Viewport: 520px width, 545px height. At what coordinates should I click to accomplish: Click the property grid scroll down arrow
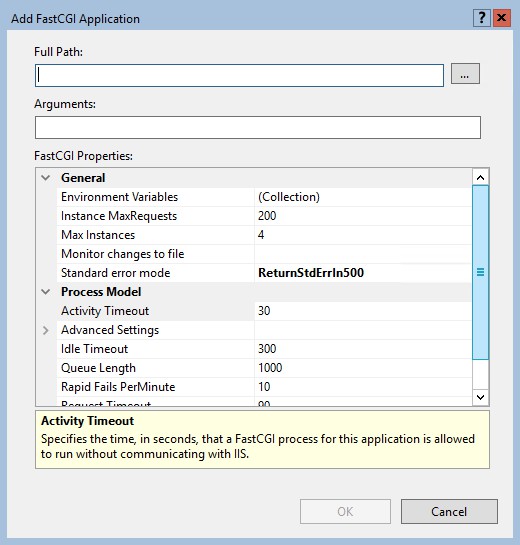pyautogui.click(x=480, y=397)
